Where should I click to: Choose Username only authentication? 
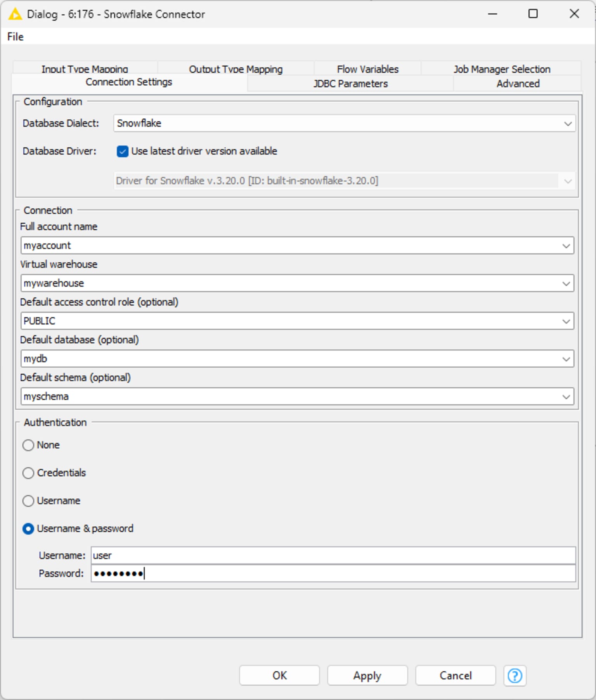coord(28,501)
